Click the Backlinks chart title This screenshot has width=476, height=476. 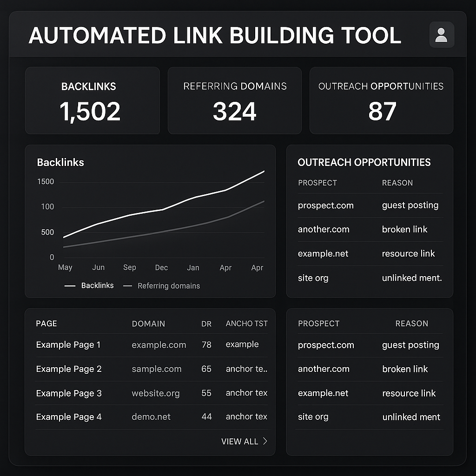[x=60, y=162]
